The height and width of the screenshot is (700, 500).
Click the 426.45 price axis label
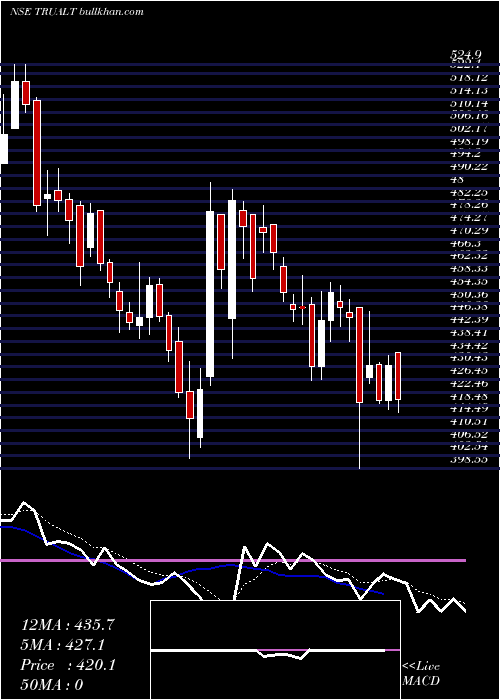coord(469,370)
